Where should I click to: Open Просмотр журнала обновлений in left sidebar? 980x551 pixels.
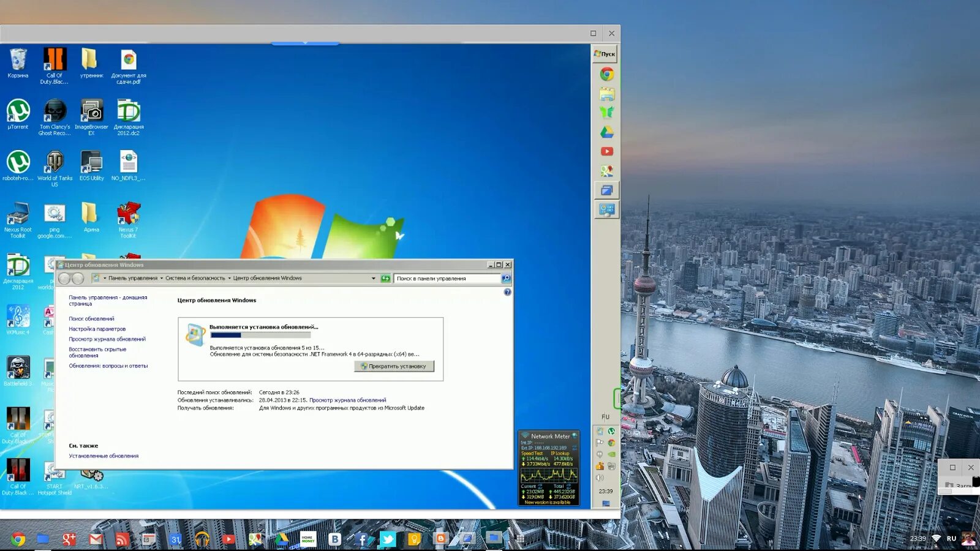point(107,339)
